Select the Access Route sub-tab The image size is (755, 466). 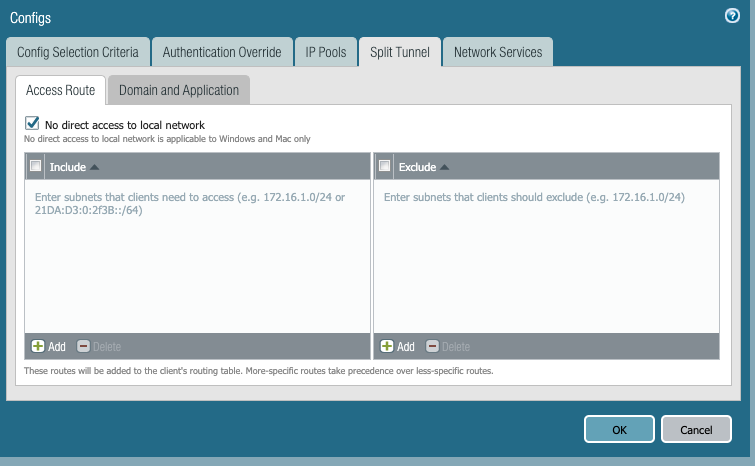coord(61,90)
